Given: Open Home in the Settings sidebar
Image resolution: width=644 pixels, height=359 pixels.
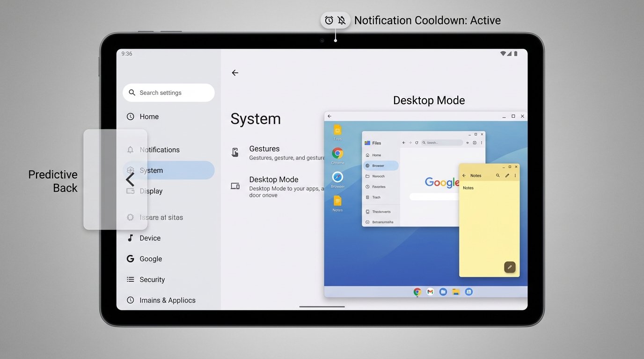Looking at the screenshot, I should click(168, 117).
